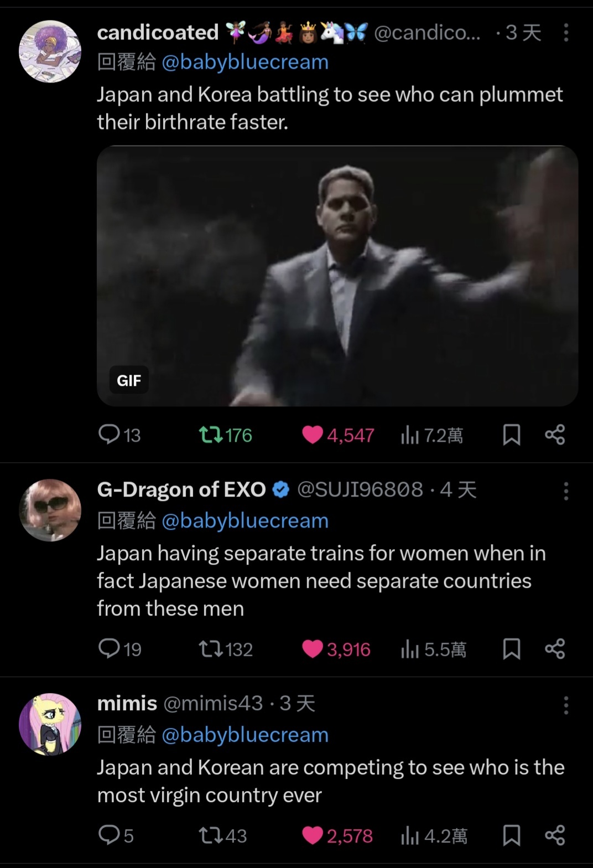Open more options for candicoated's tweet
The height and width of the screenshot is (868, 593).
pyautogui.click(x=565, y=33)
